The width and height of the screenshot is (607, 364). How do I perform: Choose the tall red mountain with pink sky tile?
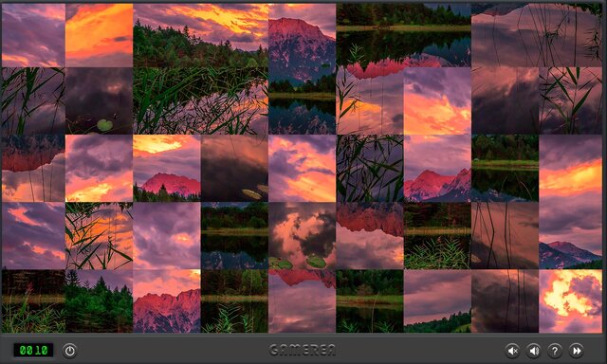point(302,36)
